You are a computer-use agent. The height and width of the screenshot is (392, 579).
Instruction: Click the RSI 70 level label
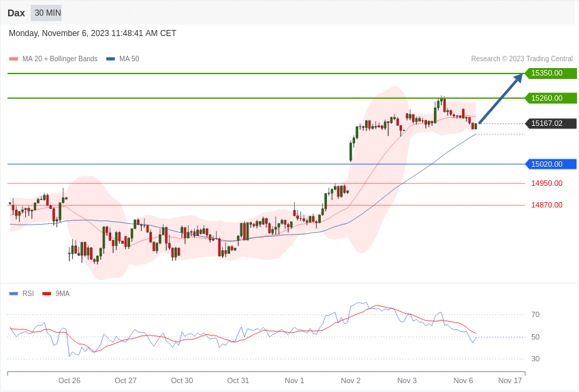(x=535, y=314)
